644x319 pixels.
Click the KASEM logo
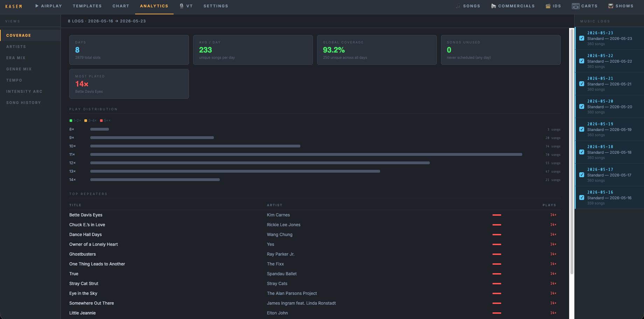pos(14,6)
